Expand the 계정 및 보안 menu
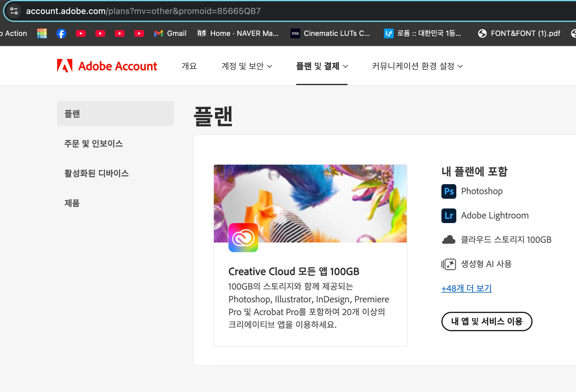The height and width of the screenshot is (392, 576). 247,66
